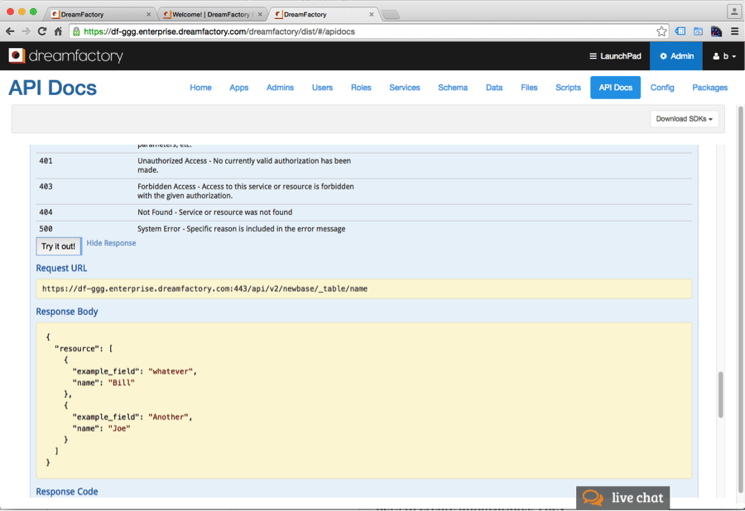Screen dimensions: 745x511
Task: Click the 401 status code row
Action: point(364,165)
